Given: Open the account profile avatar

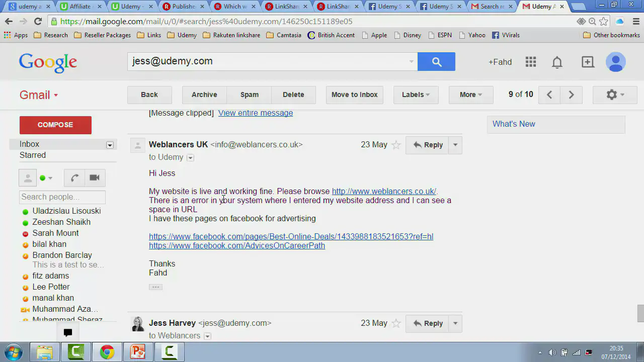Looking at the screenshot, I should (616, 62).
